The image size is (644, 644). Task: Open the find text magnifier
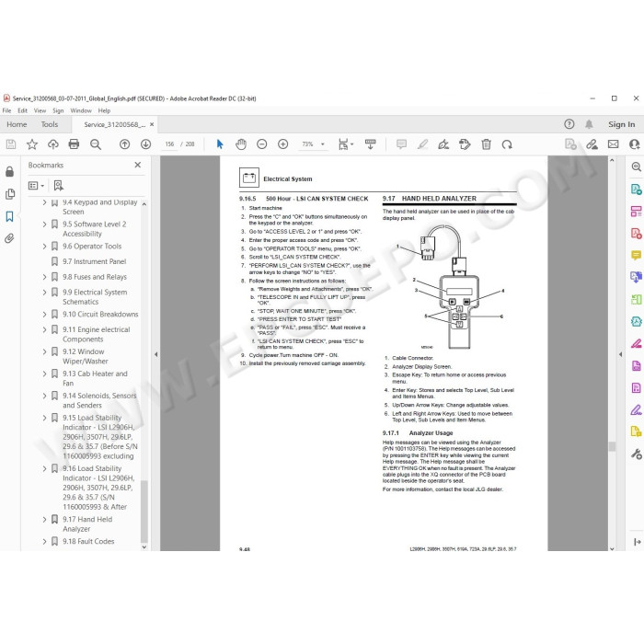[x=96, y=144]
